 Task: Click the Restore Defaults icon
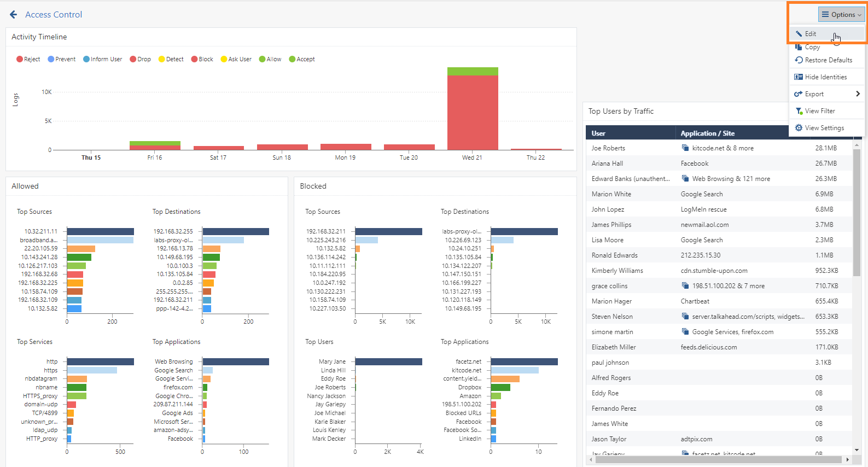click(799, 60)
